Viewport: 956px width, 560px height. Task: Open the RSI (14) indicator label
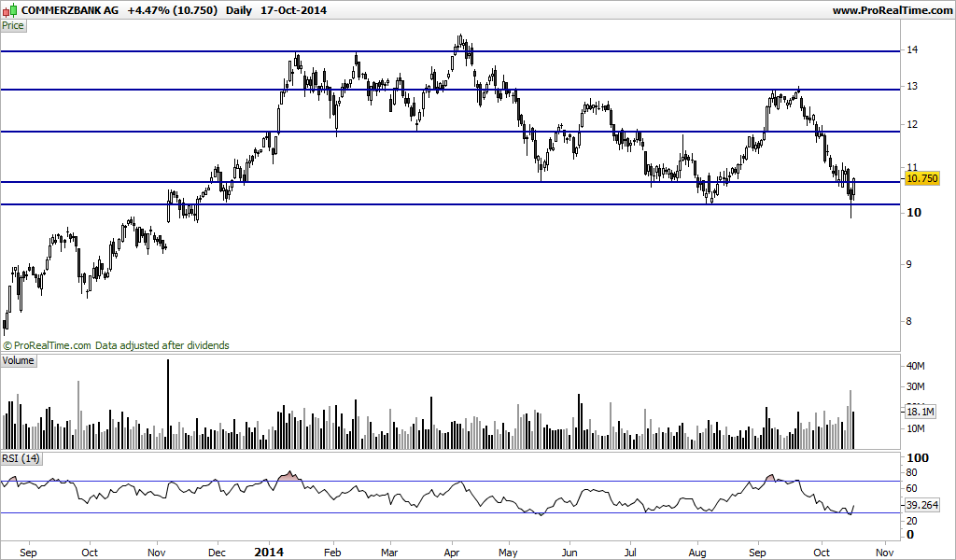(21, 458)
